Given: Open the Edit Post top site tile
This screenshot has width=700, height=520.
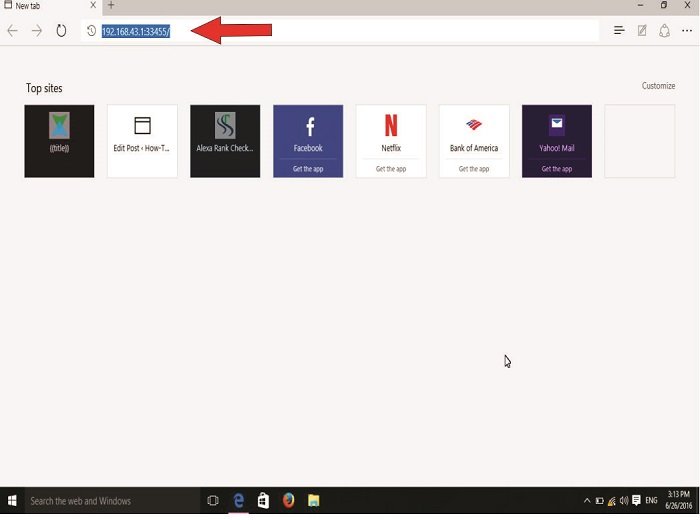Looking at the screenshot, I should [x=142, y=141].
